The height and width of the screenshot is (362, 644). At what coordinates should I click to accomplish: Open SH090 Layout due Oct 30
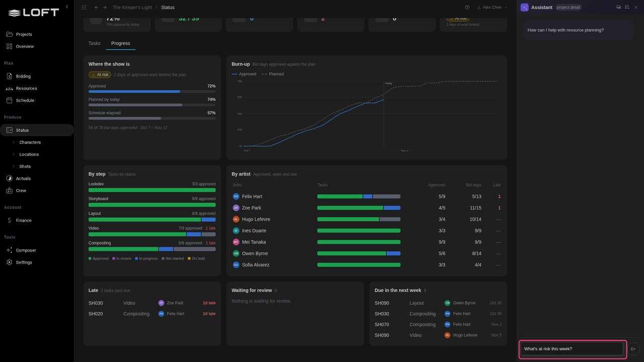pos(438,303)
